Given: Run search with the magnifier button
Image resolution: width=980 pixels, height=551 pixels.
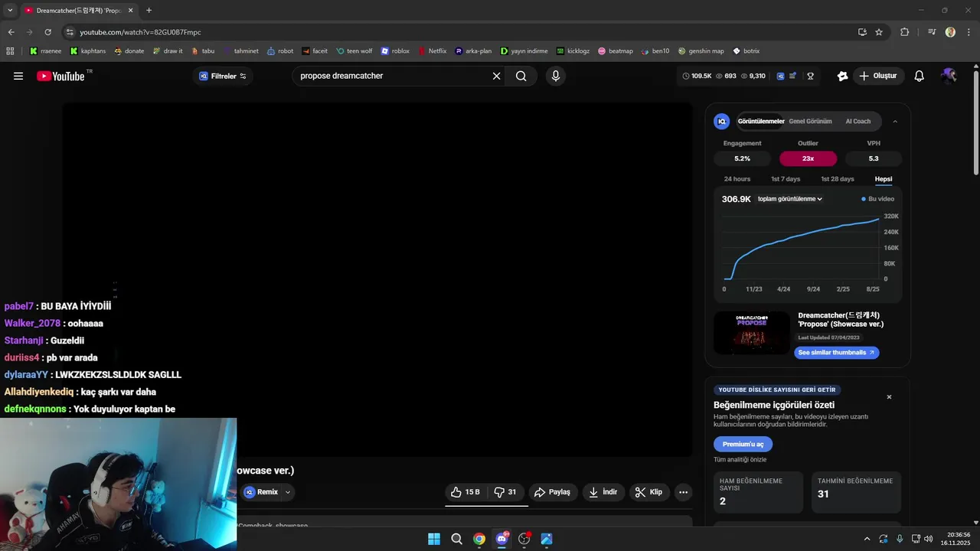Looking at the screenshot, I should [x=521, y=76].
